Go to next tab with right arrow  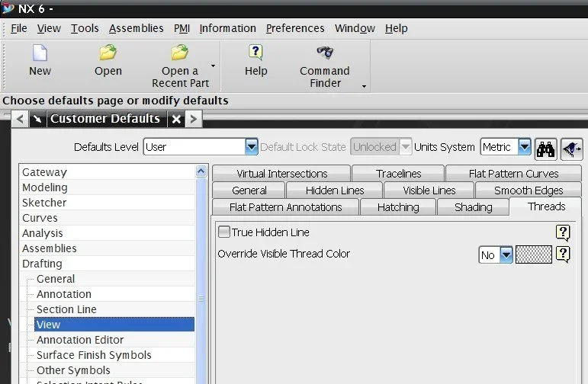(x=194, y=119)
